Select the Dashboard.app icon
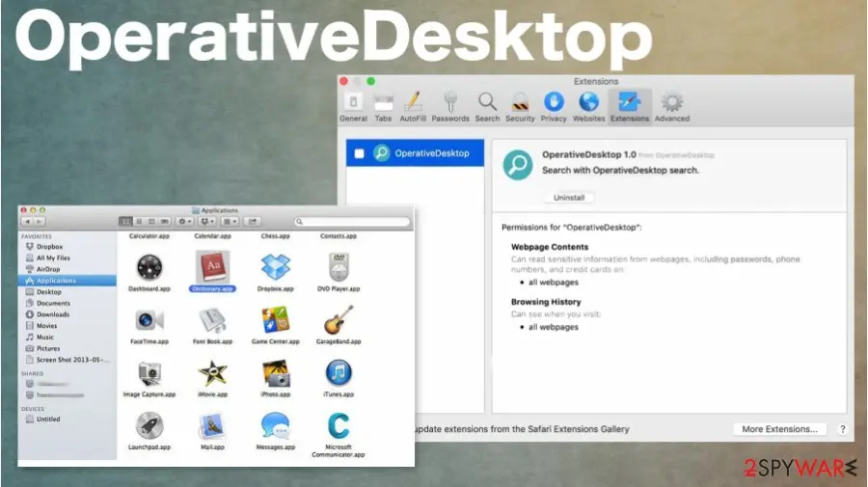The image size is (868, 487). coord(149,268)
